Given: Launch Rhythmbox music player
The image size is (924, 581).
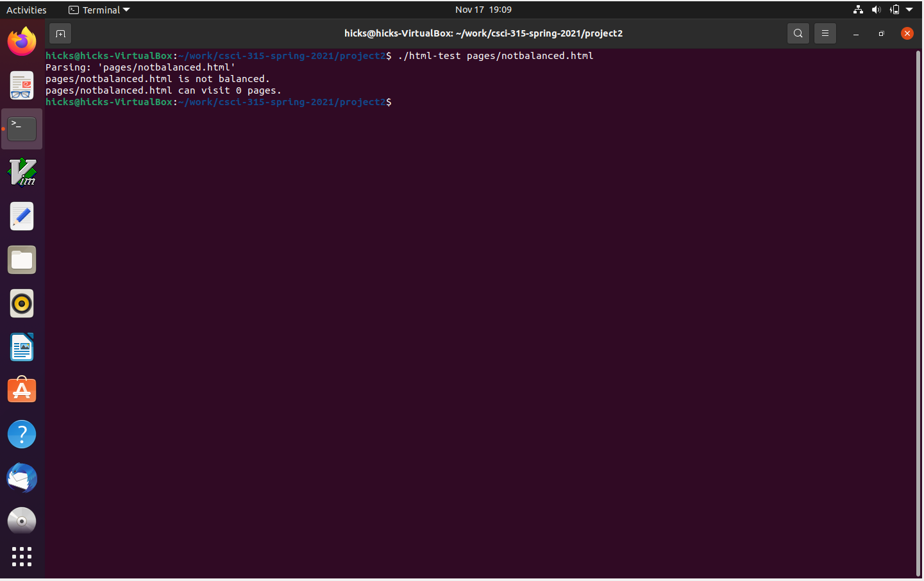Looking at the screenshot, I should click(22, 303).
